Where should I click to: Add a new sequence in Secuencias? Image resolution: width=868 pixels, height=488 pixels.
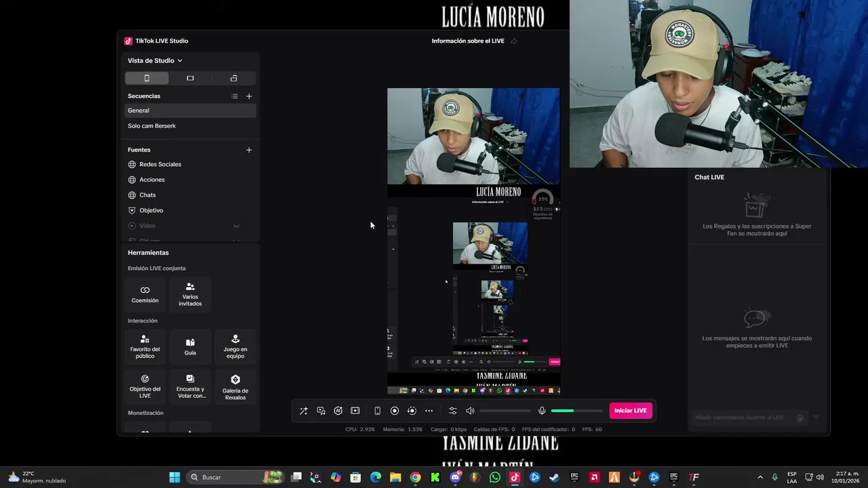(x=249, y=96)
